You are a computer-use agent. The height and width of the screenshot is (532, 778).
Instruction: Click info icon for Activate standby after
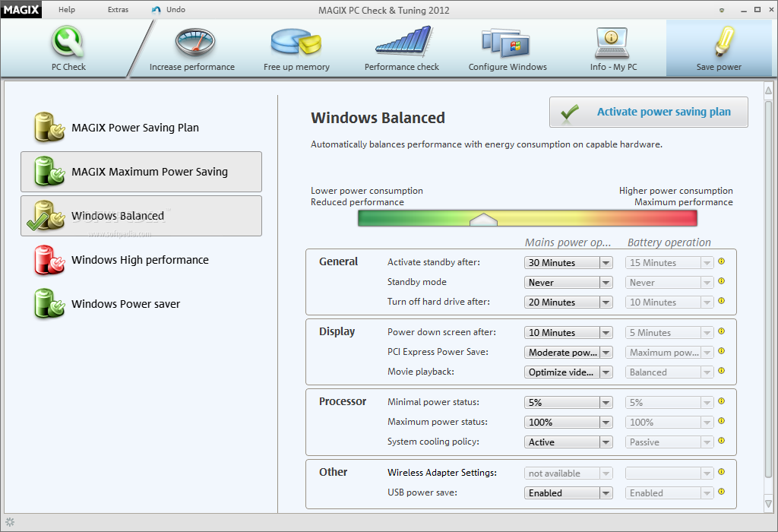pos(722,261)
